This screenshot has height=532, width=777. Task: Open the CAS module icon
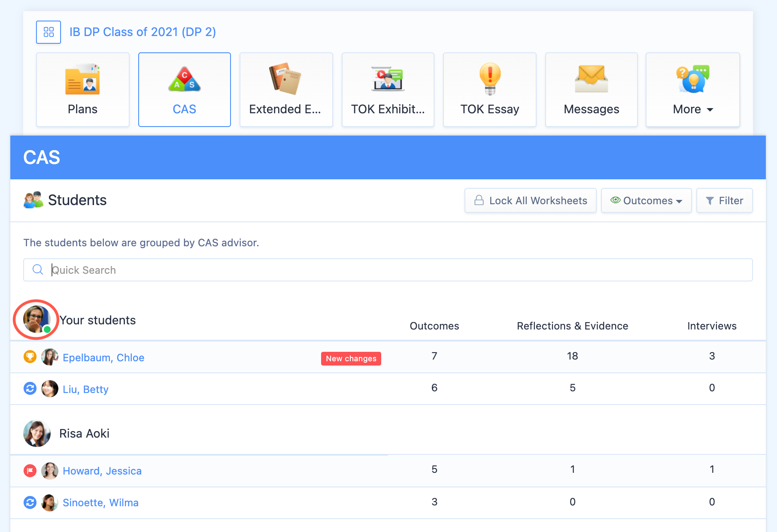pyautogui.click(x=184, y=79)
